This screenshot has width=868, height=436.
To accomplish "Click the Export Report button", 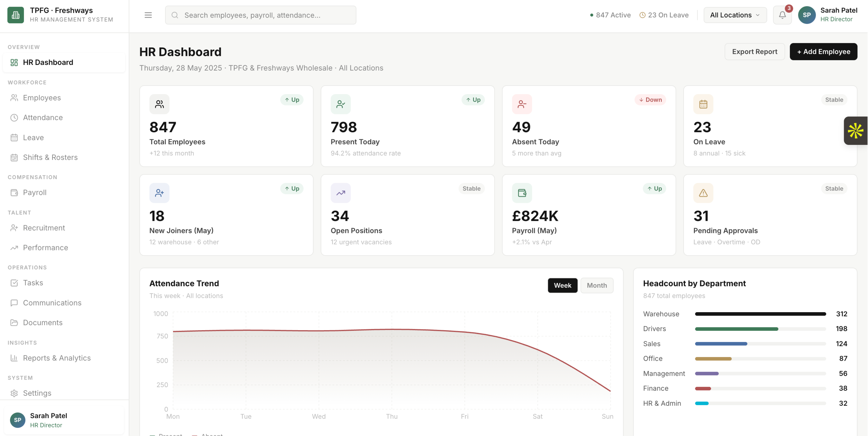I will [x=755, y=52].
